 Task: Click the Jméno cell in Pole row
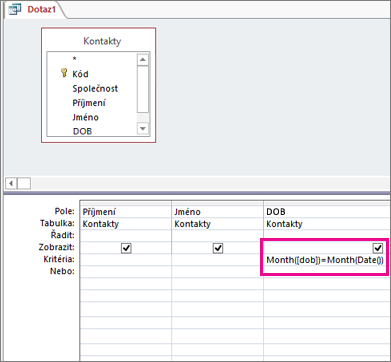(x=217, y=212)
